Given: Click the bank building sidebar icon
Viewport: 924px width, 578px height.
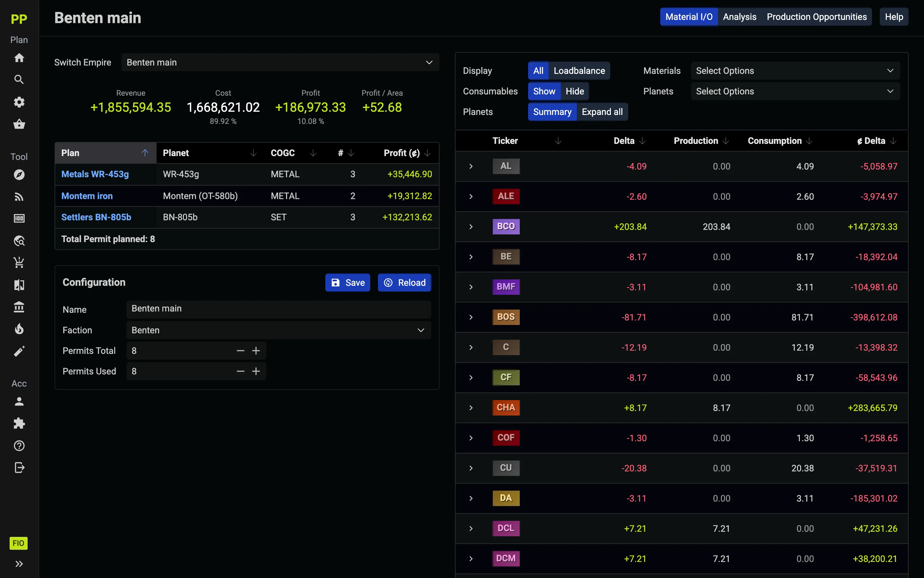Looking at the screenshot, I should [x=19, y=307].
